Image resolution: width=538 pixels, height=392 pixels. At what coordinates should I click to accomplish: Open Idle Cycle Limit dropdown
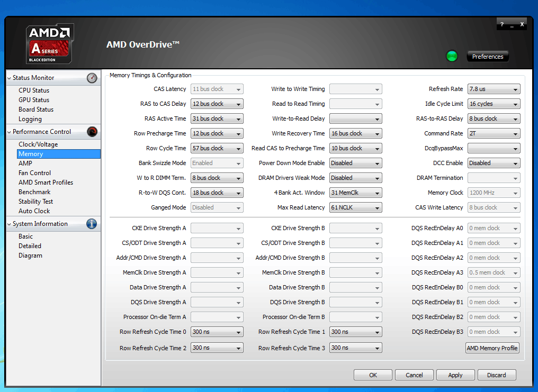[x=494, y=104]
